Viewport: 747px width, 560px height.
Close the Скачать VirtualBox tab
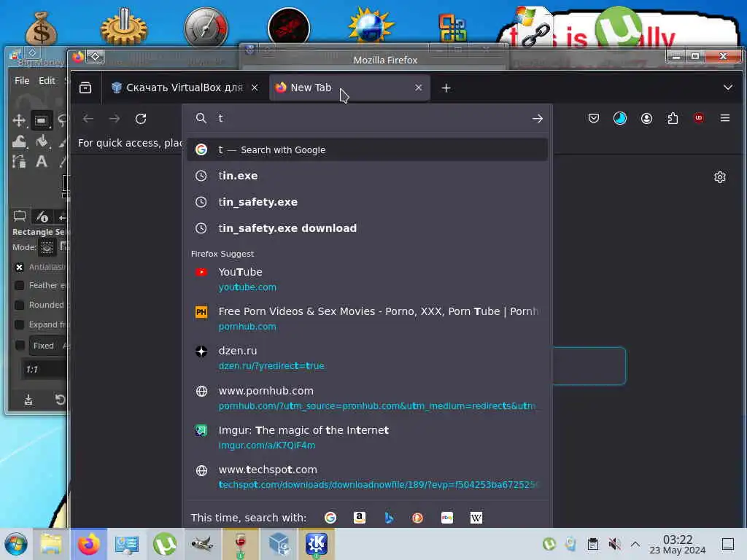point(255,87)
